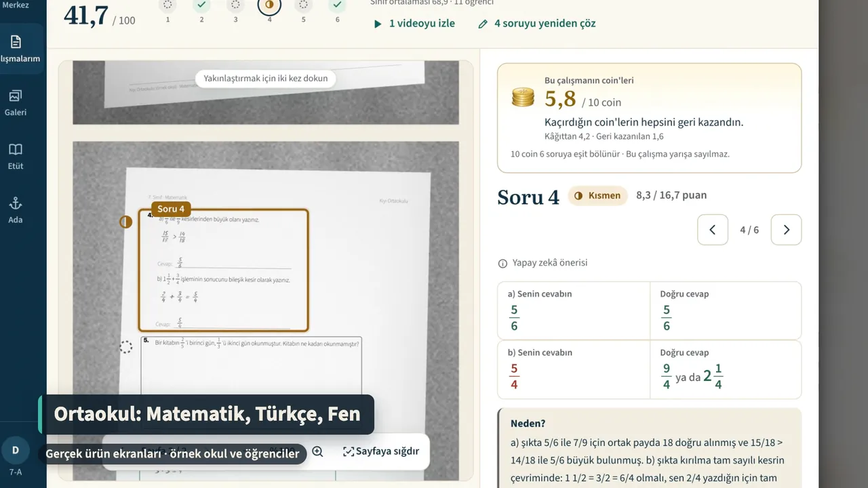The height and width of the screenshot is (488, 868).
Task: Click the '41,7' overall score
Action: tap(86, 15)
